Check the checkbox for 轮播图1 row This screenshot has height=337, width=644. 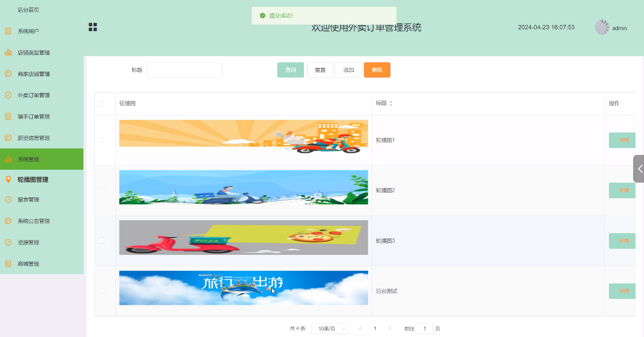click(x=101, y=140)
